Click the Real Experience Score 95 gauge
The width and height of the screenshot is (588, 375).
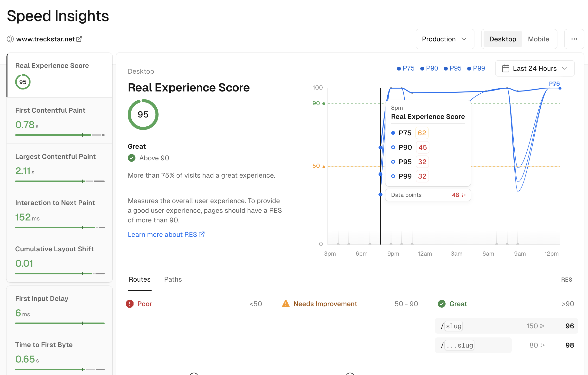point(143,114)
